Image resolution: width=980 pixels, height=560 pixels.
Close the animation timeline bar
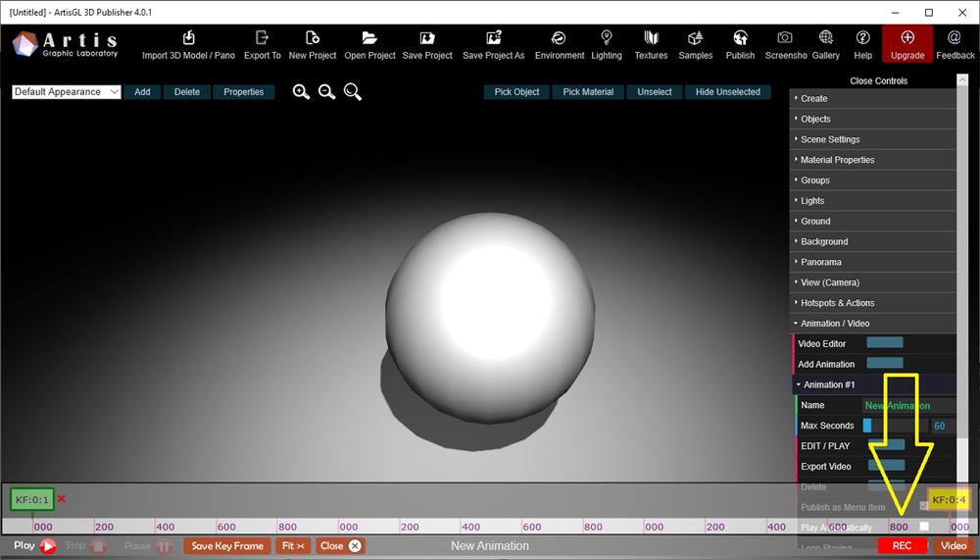point(341,545)
